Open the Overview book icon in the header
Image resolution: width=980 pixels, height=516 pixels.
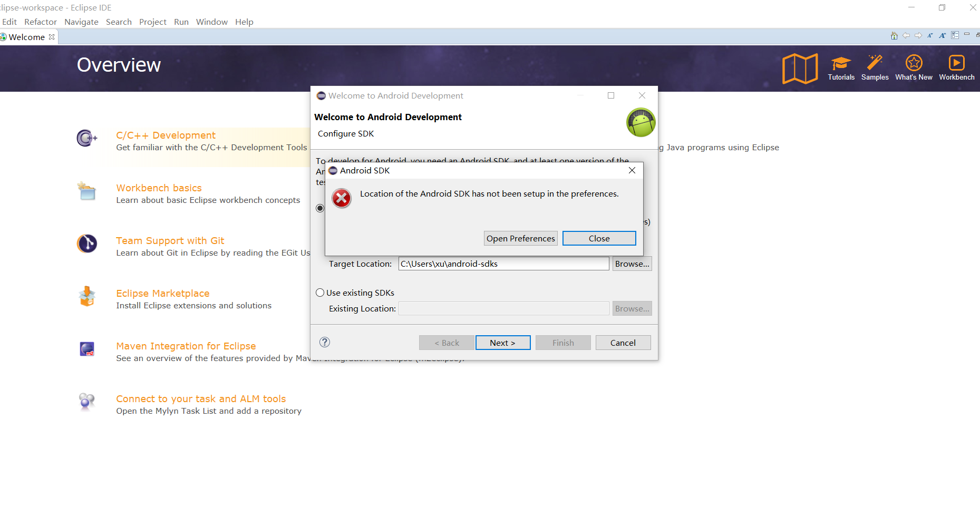click(x=800, y=69)
